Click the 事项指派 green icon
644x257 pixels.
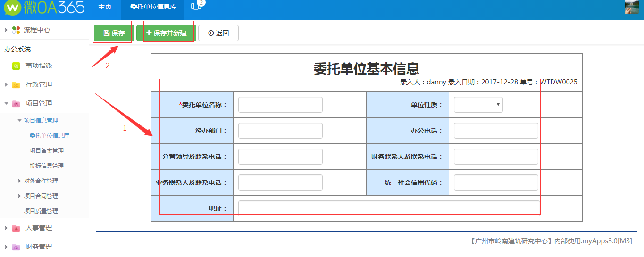(x=16, y=66)
